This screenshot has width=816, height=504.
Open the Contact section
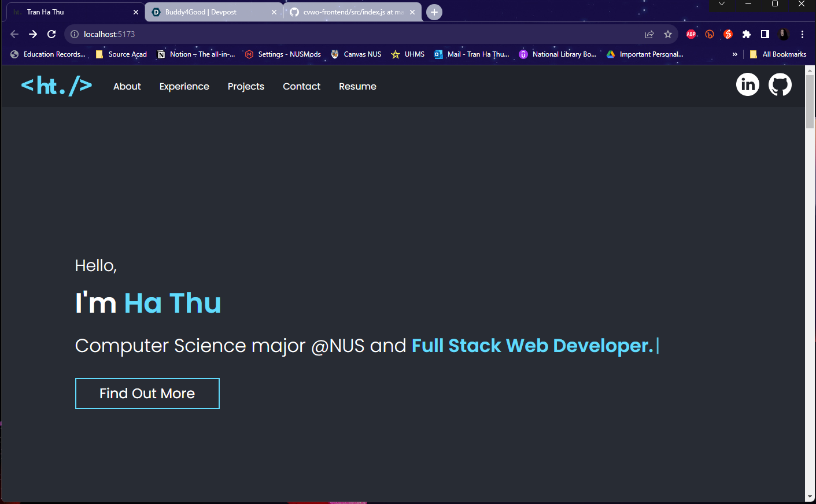301,86
